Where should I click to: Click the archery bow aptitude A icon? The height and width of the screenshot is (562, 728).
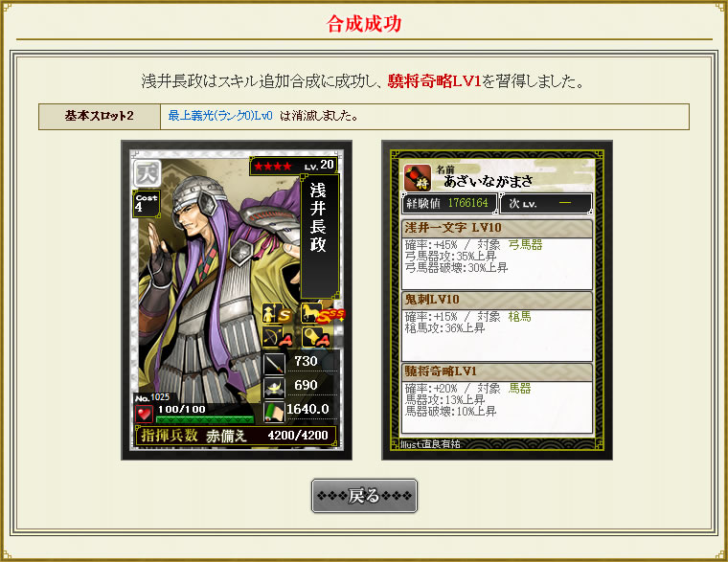click(x=277, y=337)
